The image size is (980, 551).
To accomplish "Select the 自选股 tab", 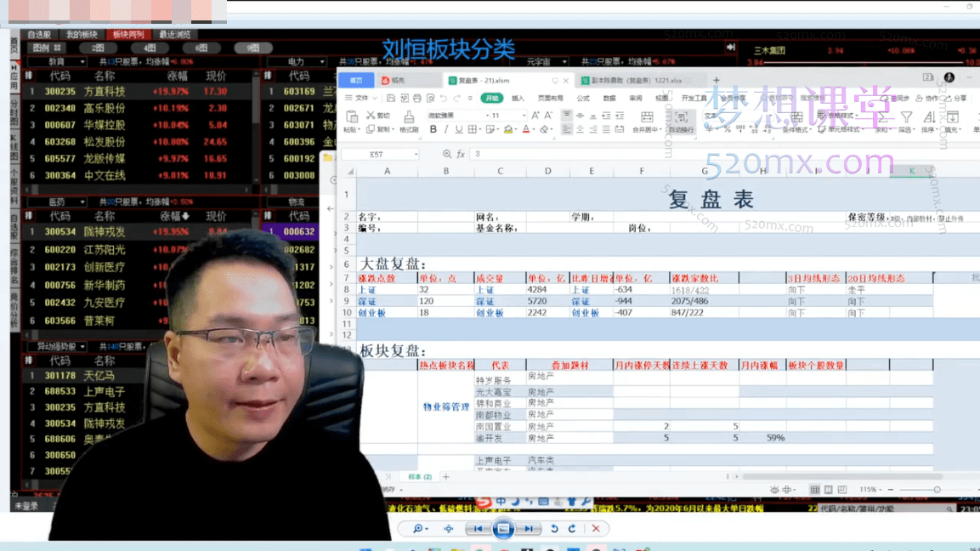I will [x=39, y=35].
